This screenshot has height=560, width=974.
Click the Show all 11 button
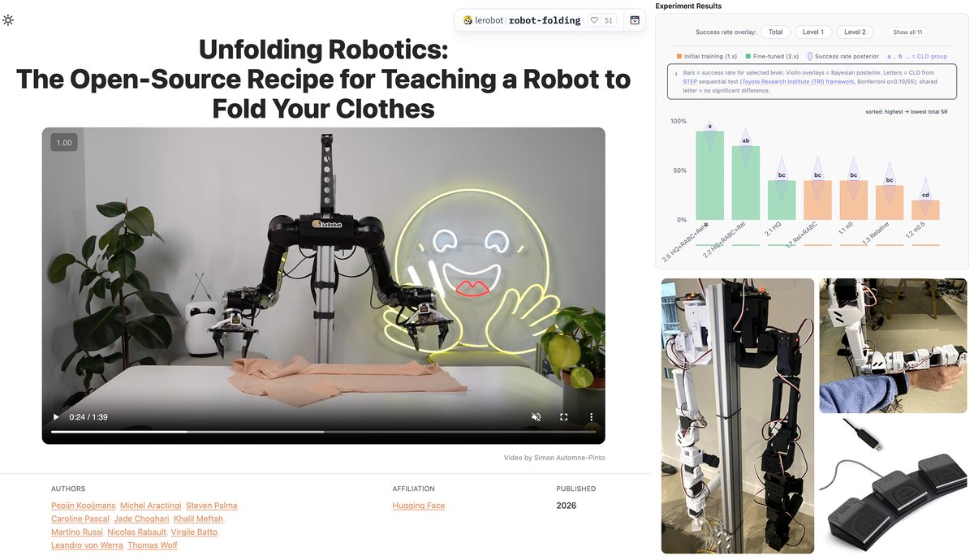click(x=908, y=32)
